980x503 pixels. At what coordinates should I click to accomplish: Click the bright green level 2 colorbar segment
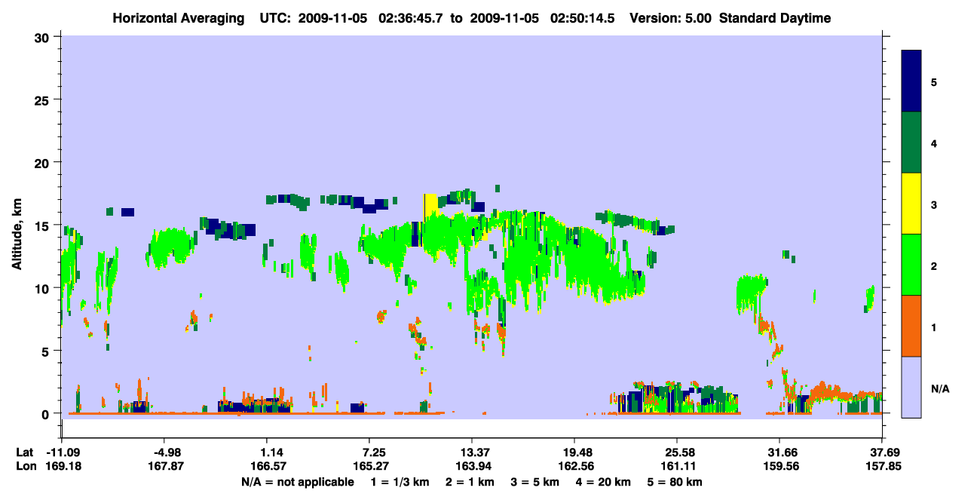(x=911, y=265)
